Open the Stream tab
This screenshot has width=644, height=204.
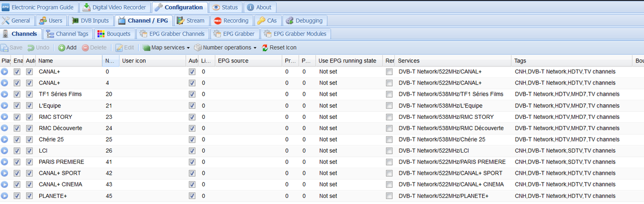tap(191, 21)
